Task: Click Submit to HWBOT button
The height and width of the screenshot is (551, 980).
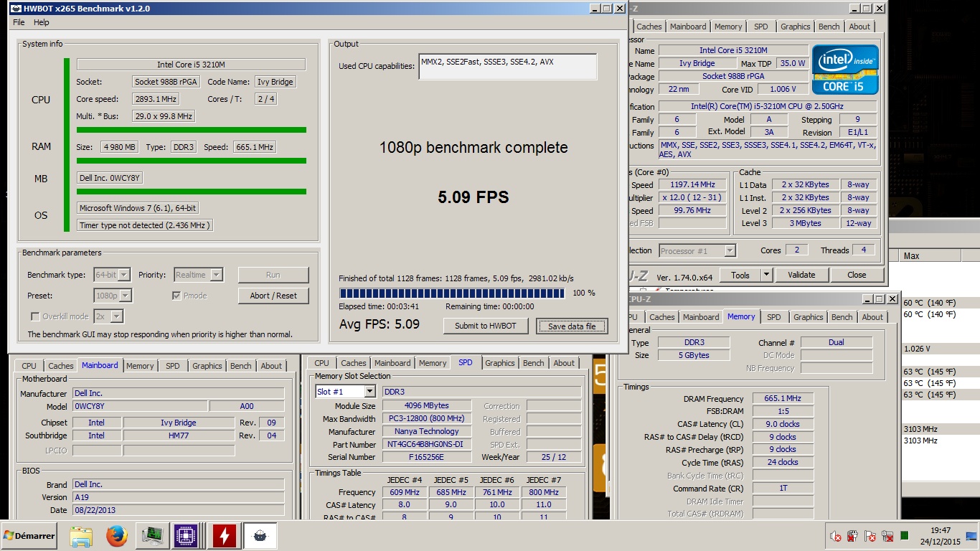Action: pyautogui.click(x=485, y=326)
